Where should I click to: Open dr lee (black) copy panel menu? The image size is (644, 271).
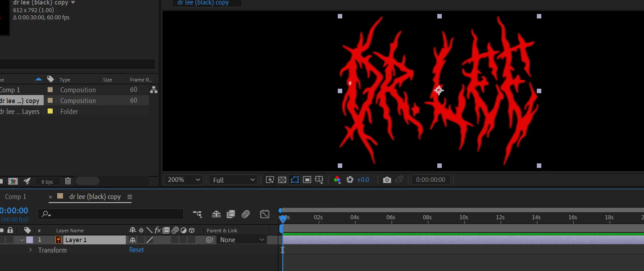(130, 197)
